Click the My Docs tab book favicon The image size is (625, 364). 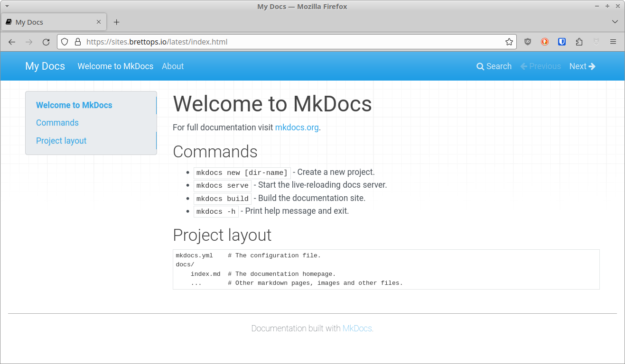pos(9,22)
